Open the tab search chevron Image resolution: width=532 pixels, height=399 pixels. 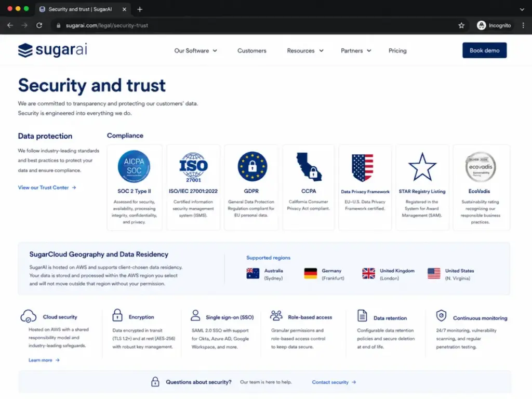522,9
